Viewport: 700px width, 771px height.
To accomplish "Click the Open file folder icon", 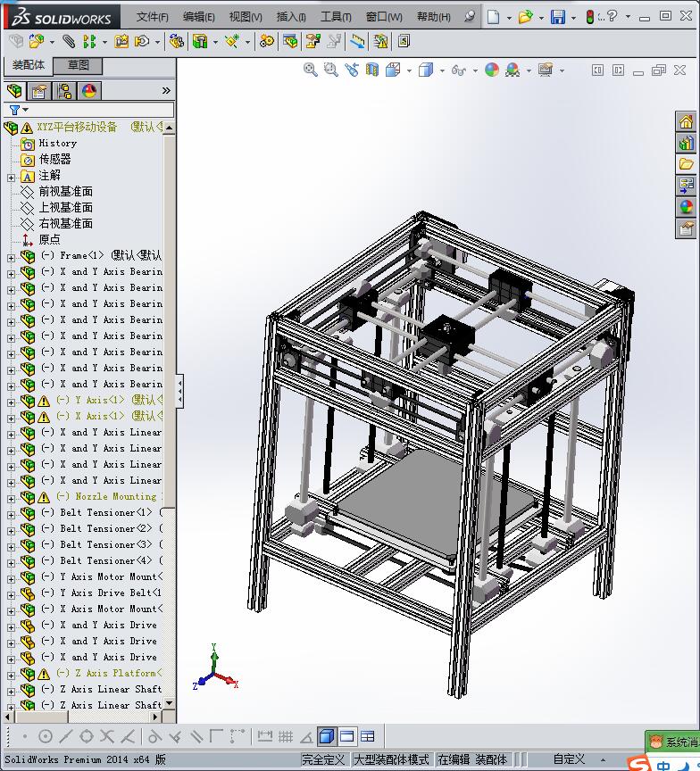I will pos(525,17).
